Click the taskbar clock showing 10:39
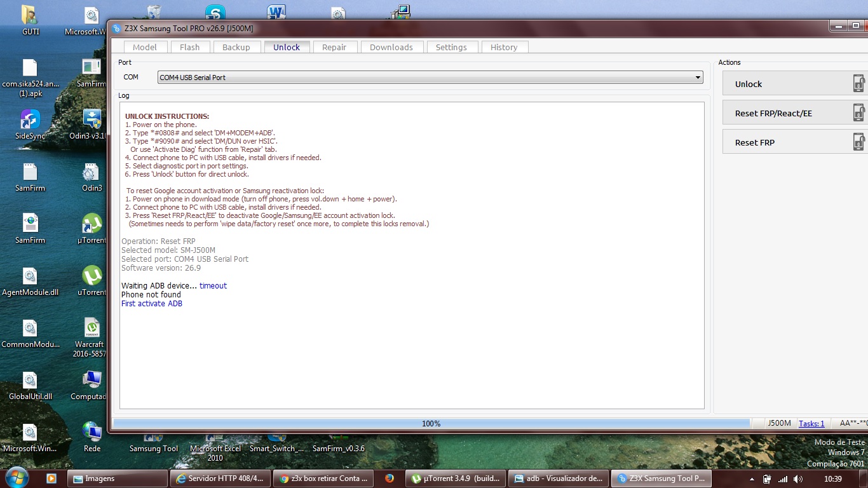Viewport: 868px width, 488px height. pos(832,479)
